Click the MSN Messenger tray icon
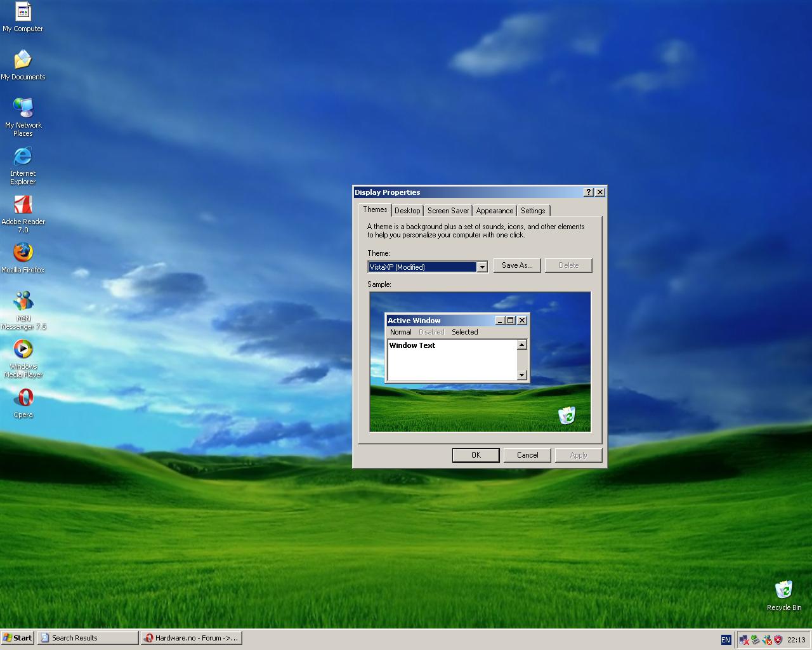Image resolution: width=812 pixels, height=650 pixels. pos(767,640)
